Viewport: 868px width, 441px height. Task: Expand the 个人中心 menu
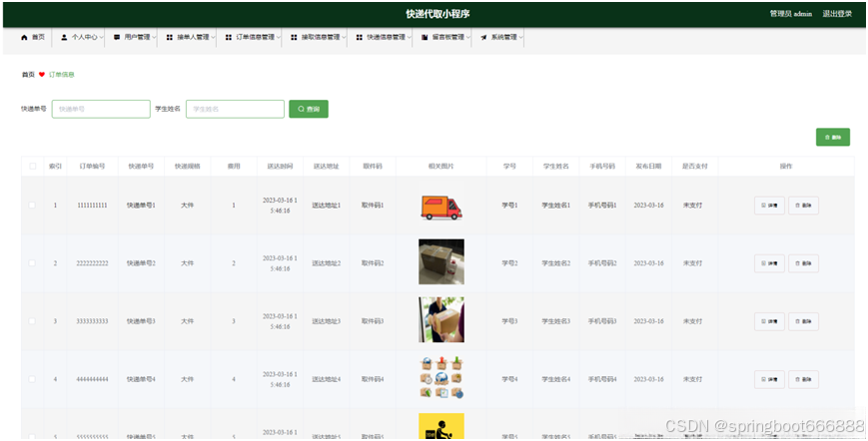tap(81, 37)
